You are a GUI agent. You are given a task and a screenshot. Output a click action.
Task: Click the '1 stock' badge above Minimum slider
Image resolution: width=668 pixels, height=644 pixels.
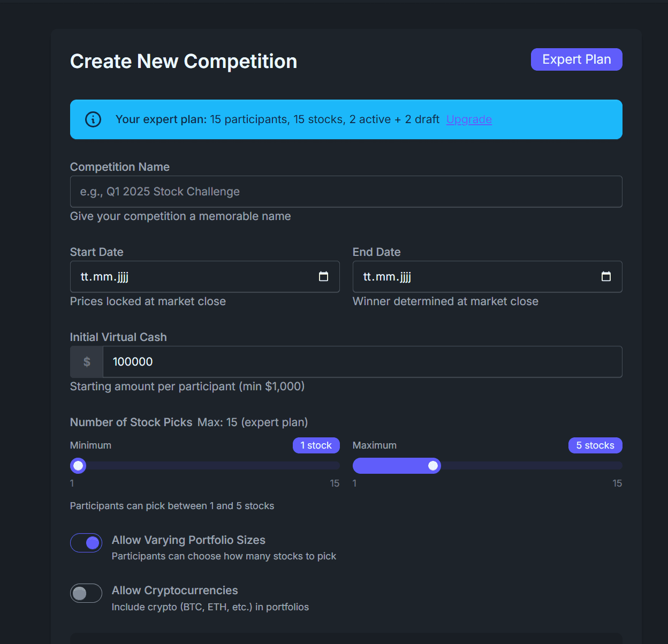(316, 445)
